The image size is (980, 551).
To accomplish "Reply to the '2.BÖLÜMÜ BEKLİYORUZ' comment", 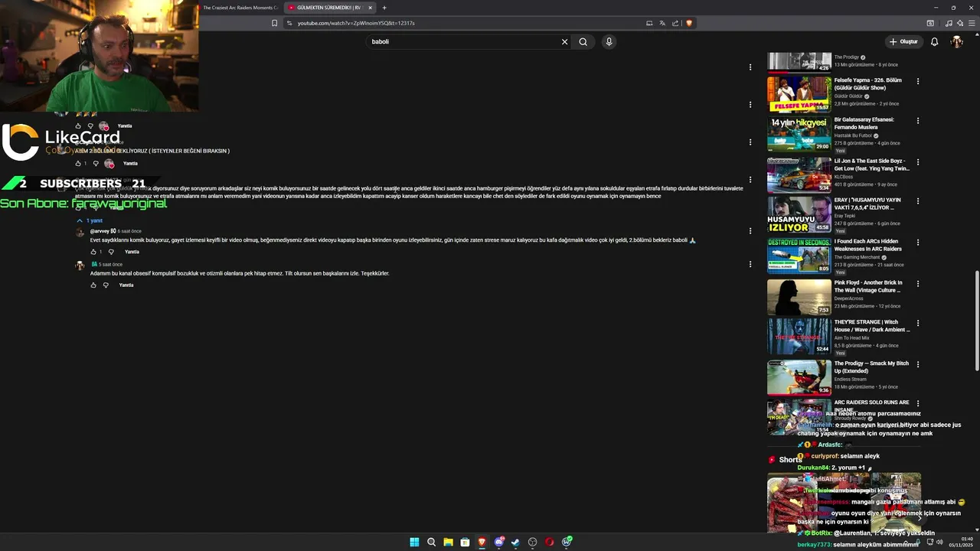I will tap(130, 164).
